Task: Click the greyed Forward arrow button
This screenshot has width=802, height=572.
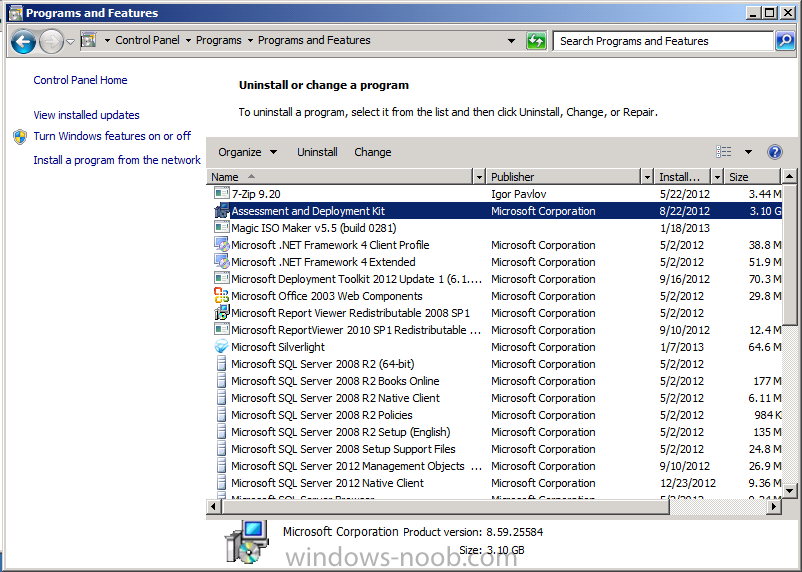Action: pos(51,41)
